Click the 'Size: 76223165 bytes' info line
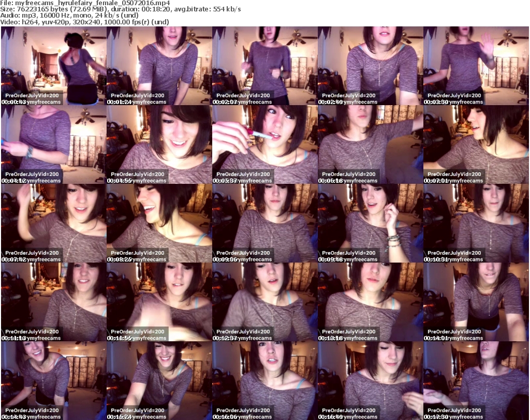The width and height of the screenshot is (530, 420). [x=120, y=9]
